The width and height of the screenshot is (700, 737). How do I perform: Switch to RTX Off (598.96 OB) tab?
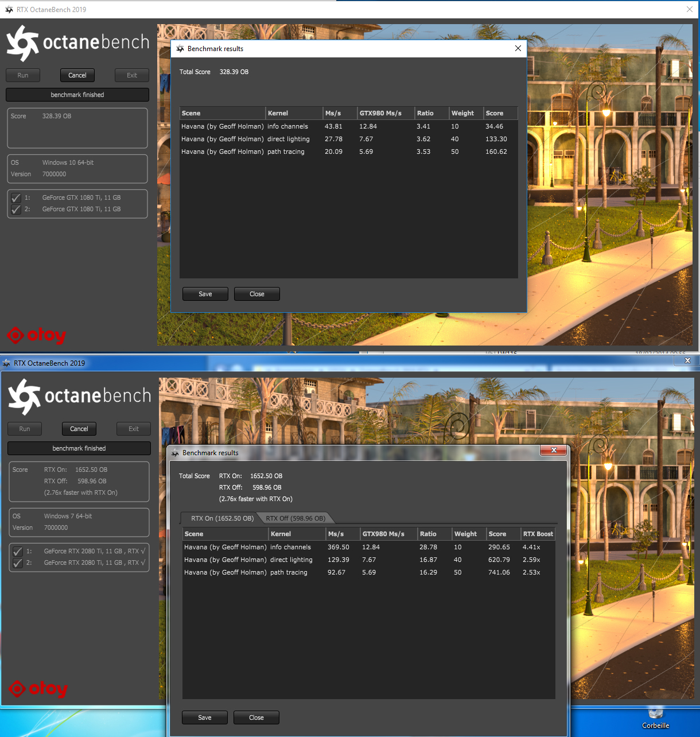tap(295, 518)
